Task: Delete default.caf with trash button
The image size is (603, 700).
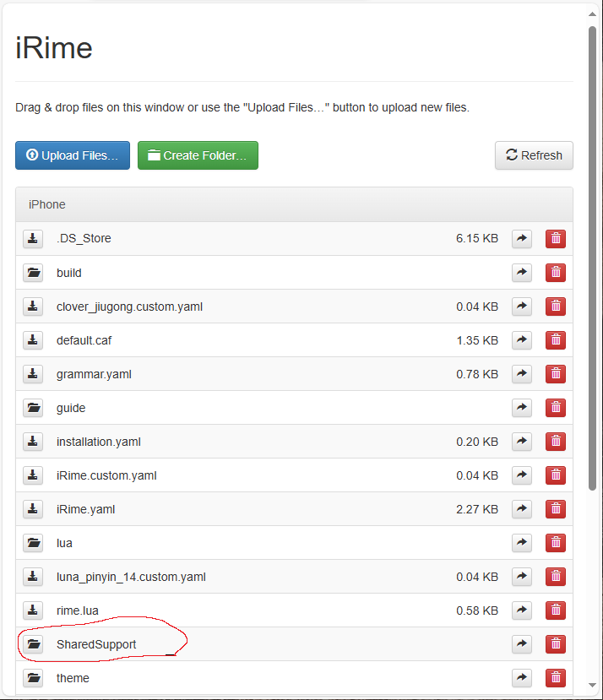Action: (x=556, y=340)
